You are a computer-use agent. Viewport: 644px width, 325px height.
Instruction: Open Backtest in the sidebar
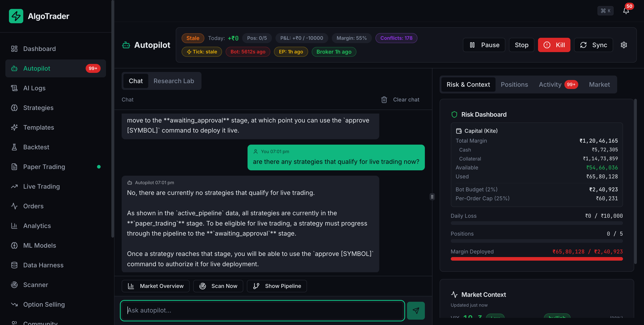pyautogui.click(x=55, y=147)
